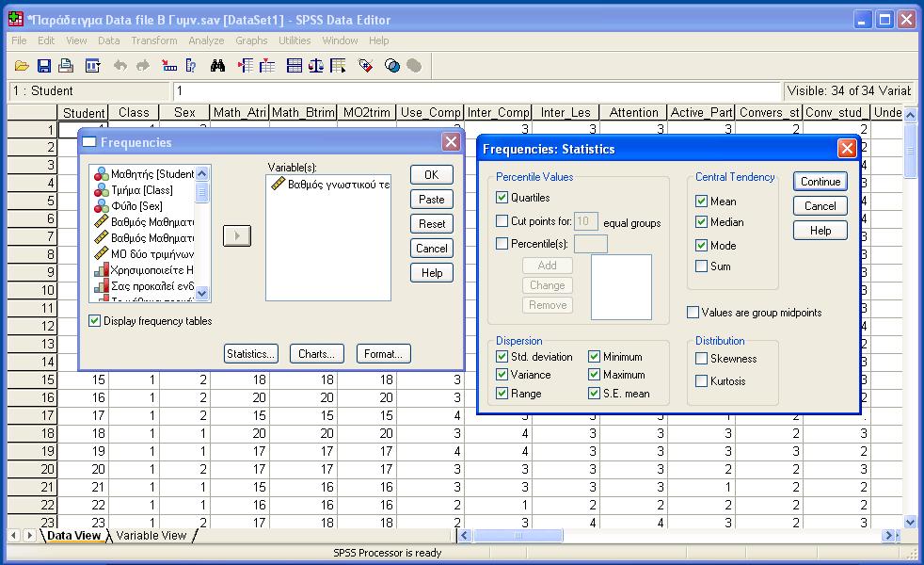Uncheck the S.E. mean checkbox

pos(594,393)
